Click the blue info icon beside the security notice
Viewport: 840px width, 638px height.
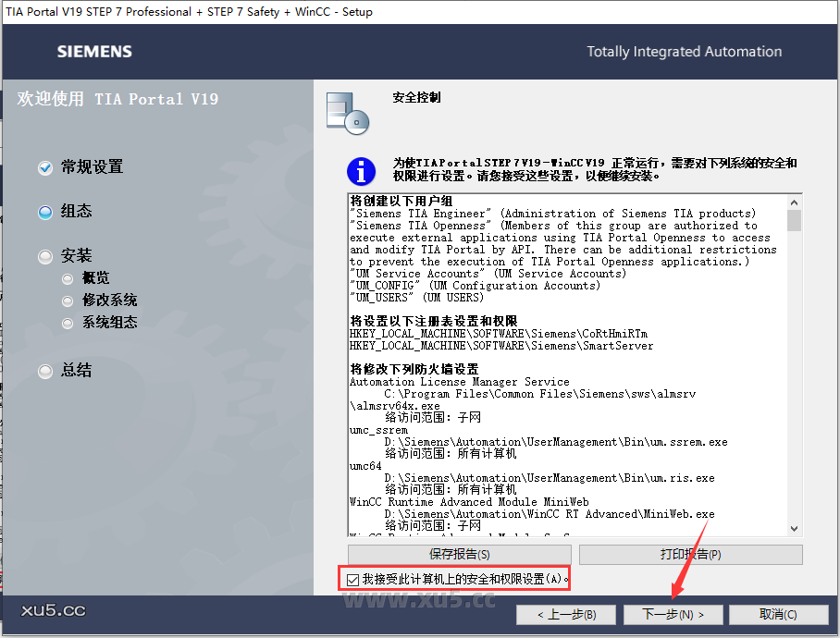coord(361,172)
